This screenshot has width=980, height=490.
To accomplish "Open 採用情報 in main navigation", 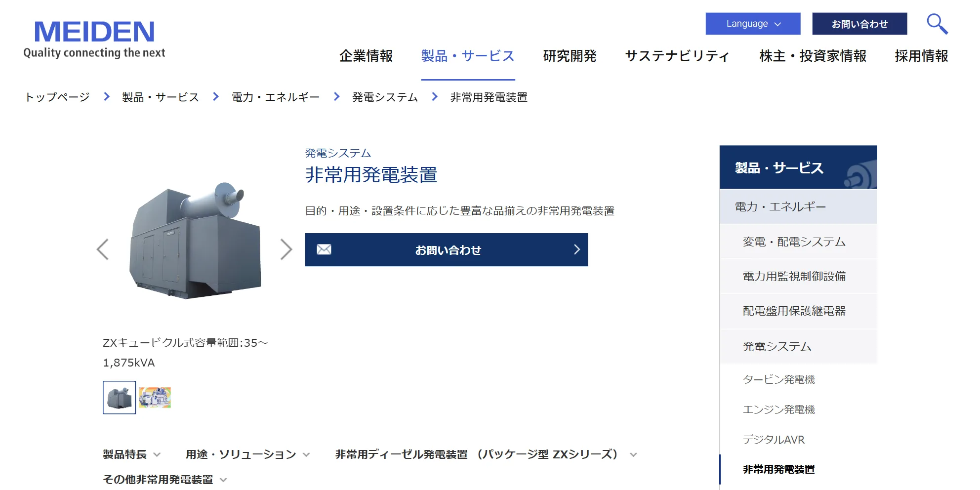I will (x=922, y=56).
